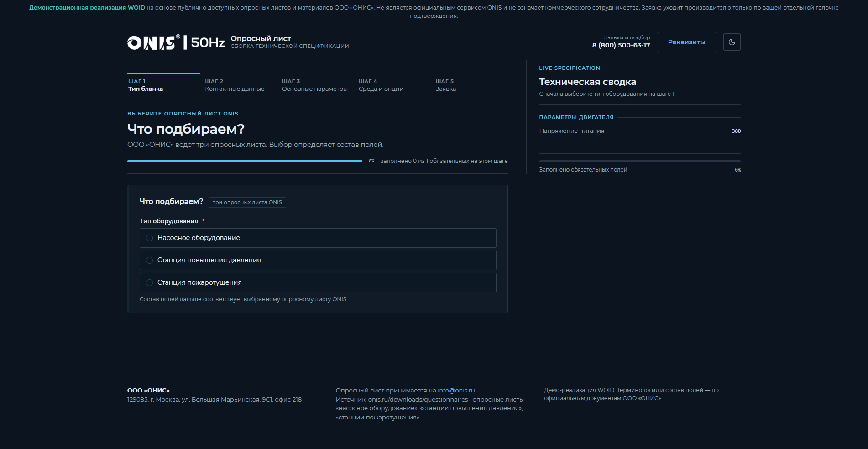Click the Техническая сводка heading

587,82
